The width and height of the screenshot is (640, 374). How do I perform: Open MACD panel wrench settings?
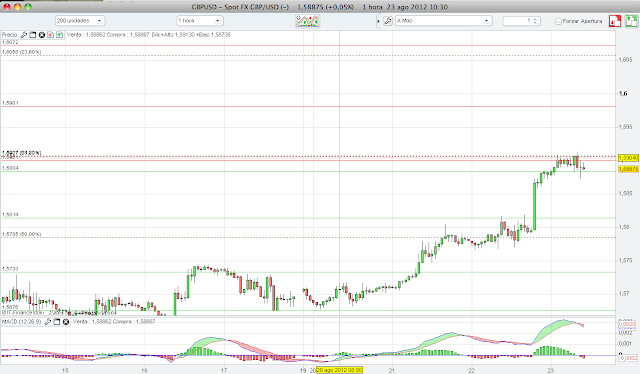coord(48,322)
